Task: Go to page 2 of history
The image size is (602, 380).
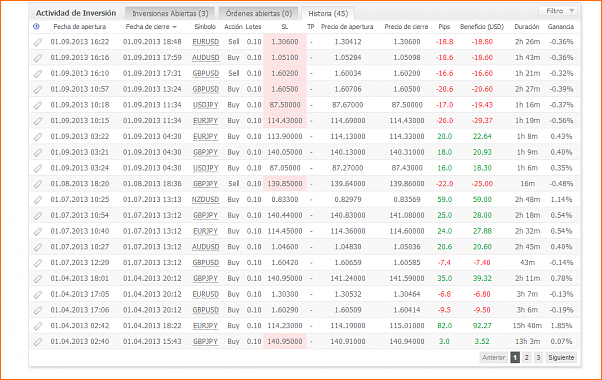Action: click(x=527, y=357)
